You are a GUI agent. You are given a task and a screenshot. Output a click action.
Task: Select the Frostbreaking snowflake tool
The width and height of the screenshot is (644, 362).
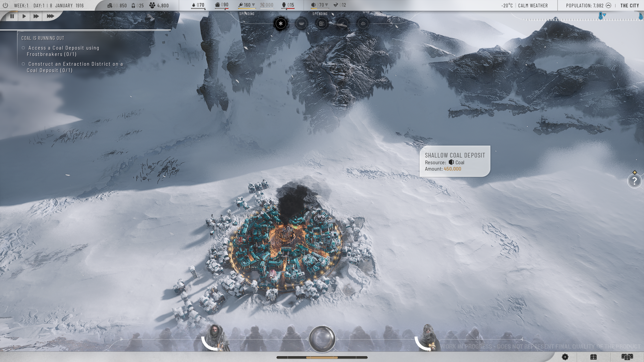[x=281, y=23]
